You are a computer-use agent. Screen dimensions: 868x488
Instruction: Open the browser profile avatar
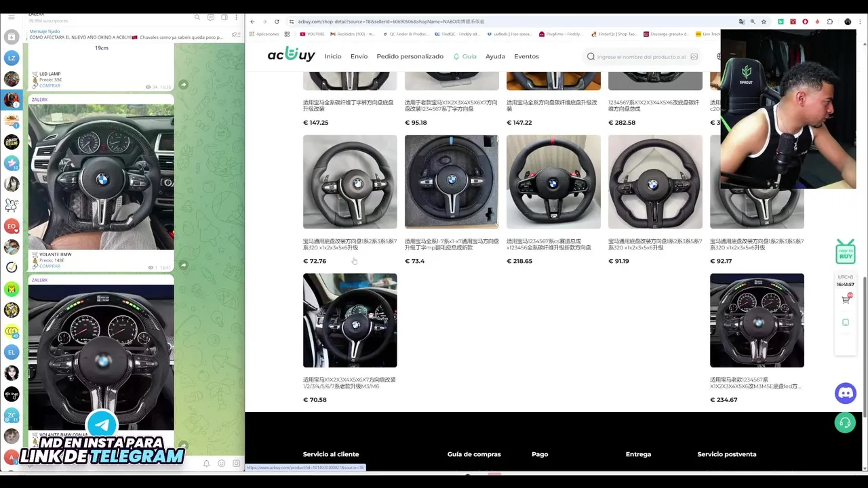(x=848, y=22)
